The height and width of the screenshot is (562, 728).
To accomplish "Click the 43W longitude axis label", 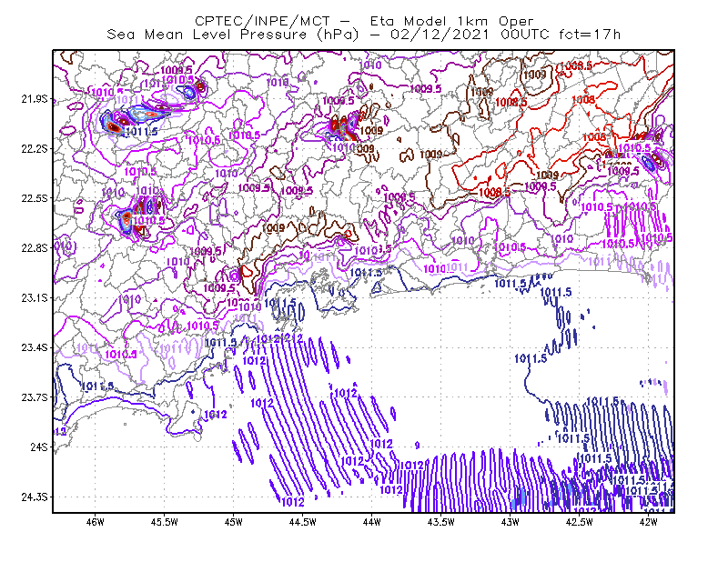I will click(511, 522).
